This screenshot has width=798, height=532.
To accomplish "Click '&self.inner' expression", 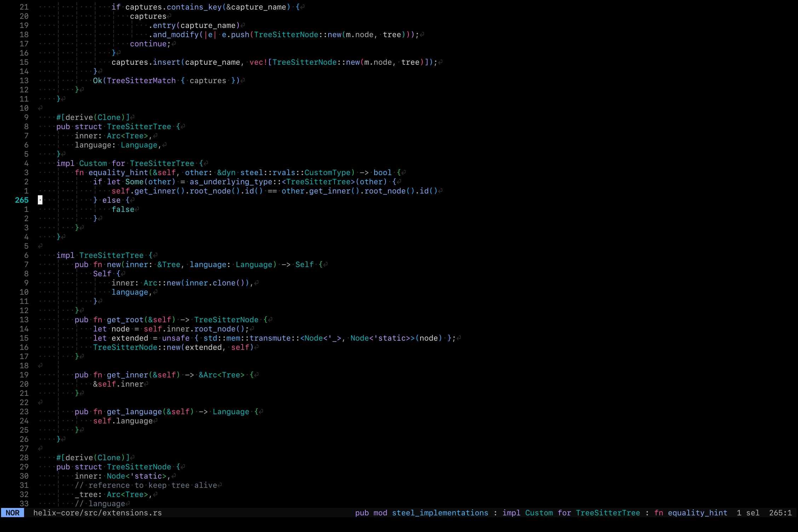I will click(x=118, y=384).
